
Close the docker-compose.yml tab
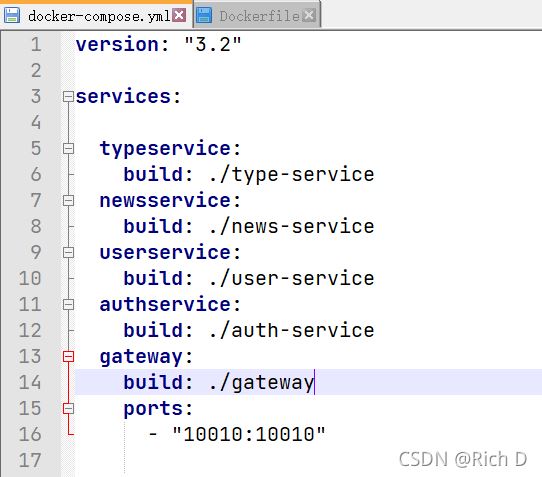(179, 15)
